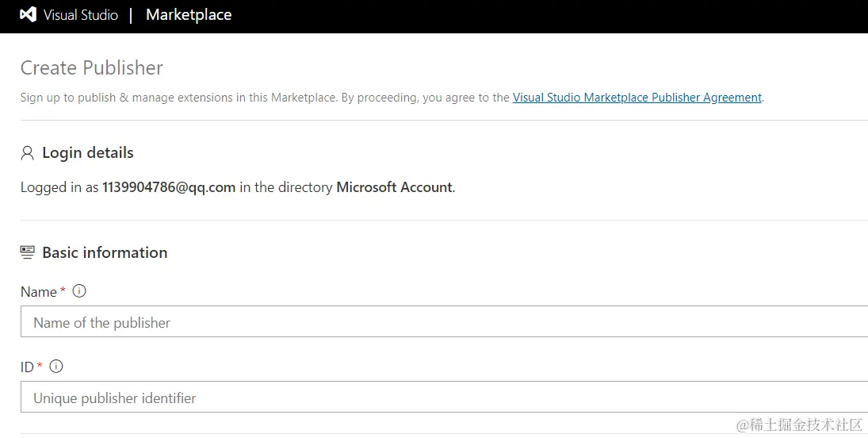Click the red asterisk beside ID

coord(40,366)
